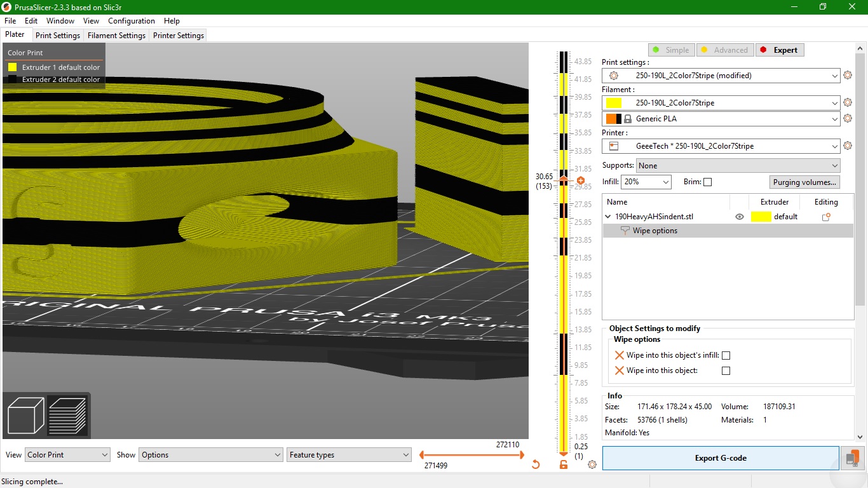Click the yellow extruder color swatch of object
The width and height of the screenshot is (868, 488).
[x=761, y=217]
